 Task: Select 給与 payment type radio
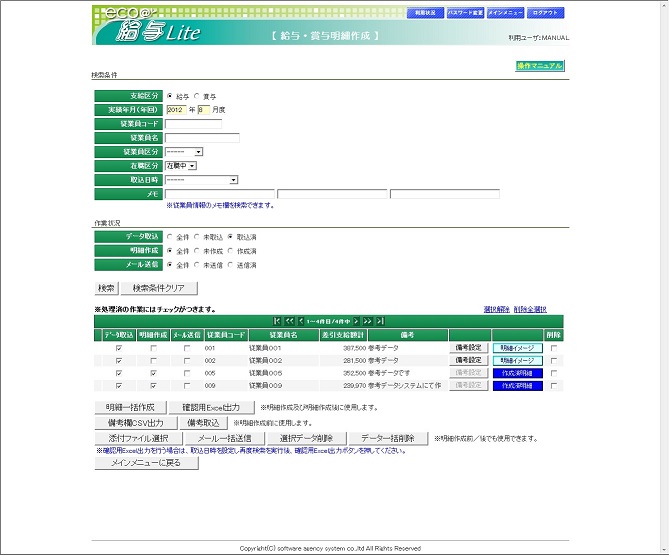point(170,96)
